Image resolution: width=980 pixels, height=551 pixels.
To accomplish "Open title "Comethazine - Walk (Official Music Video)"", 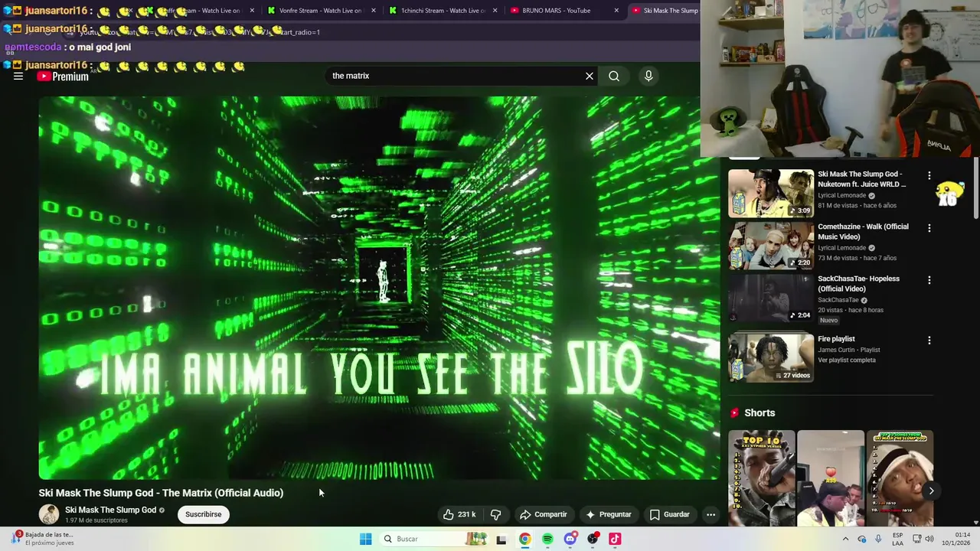I will point(863,231).
